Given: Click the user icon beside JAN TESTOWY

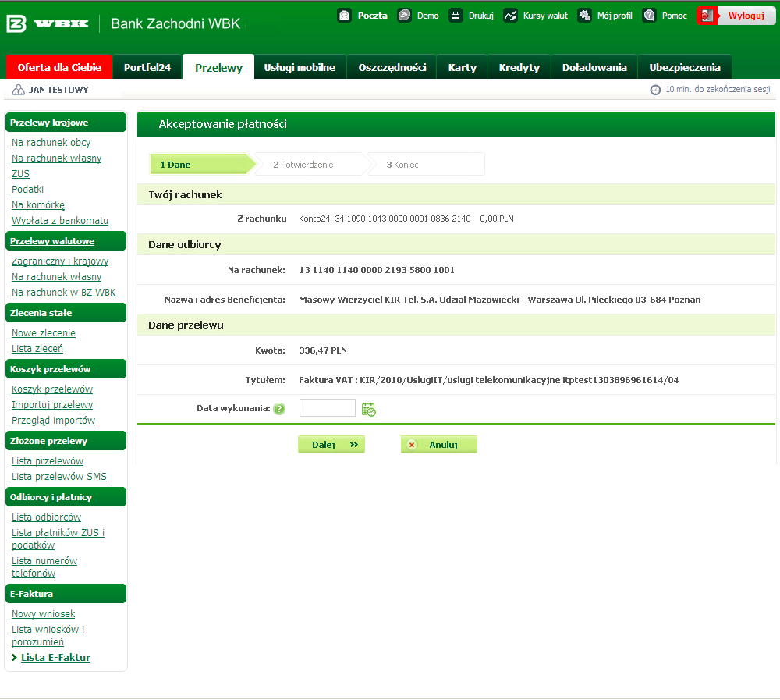Looking at the screenshot, I should pos(19,90).
